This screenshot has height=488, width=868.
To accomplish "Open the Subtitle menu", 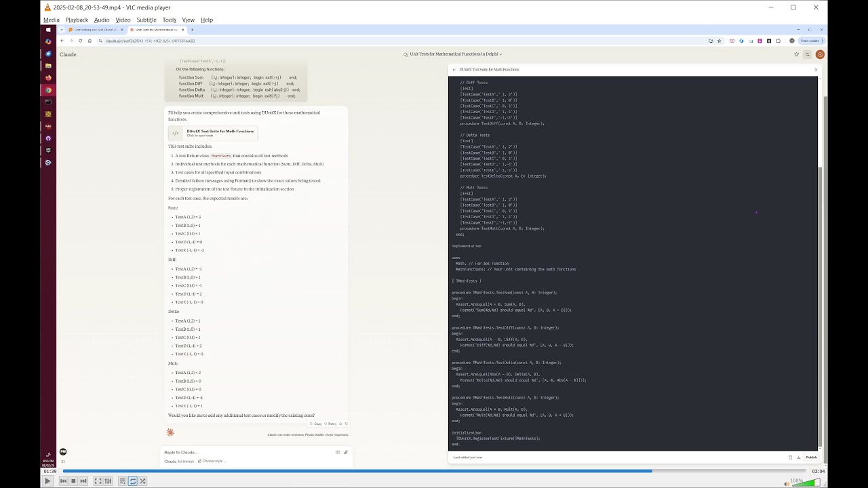I will pyautogui.click(x=146, y=20).
